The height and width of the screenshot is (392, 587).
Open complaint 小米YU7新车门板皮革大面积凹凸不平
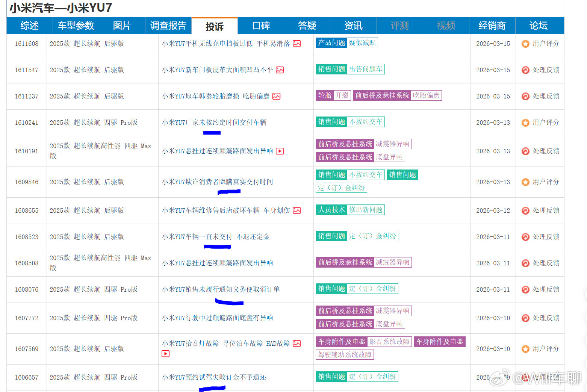tap(218, 70)
